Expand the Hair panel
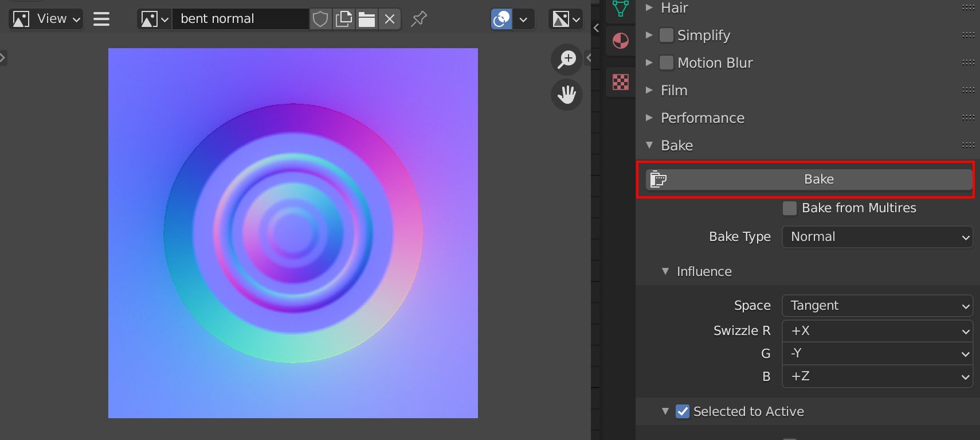The height and width of the screenshot is (440, 980). [x=649, y=7]
